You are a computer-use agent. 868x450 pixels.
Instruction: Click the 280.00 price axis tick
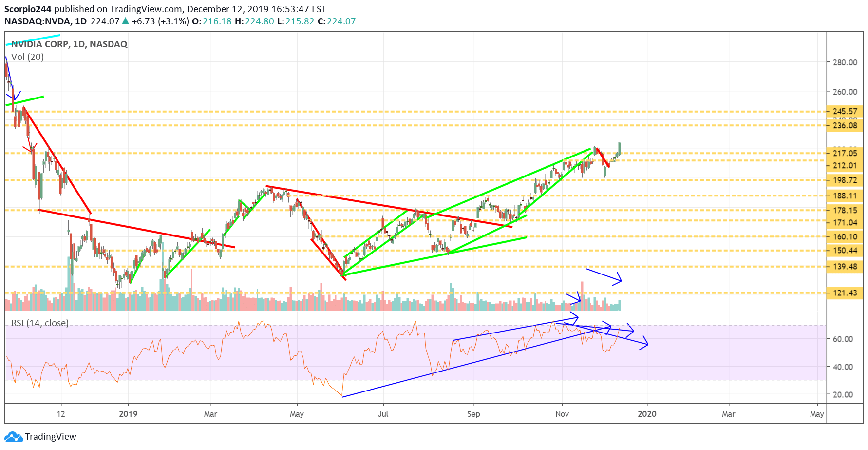click(x=845, y=62)
